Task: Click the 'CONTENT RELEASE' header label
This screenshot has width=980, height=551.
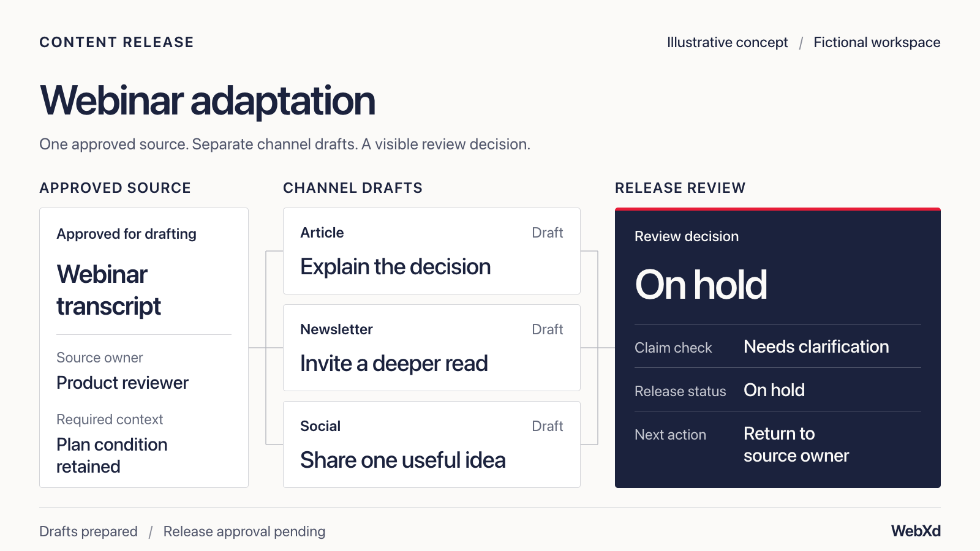Action: tap(116, 42)
